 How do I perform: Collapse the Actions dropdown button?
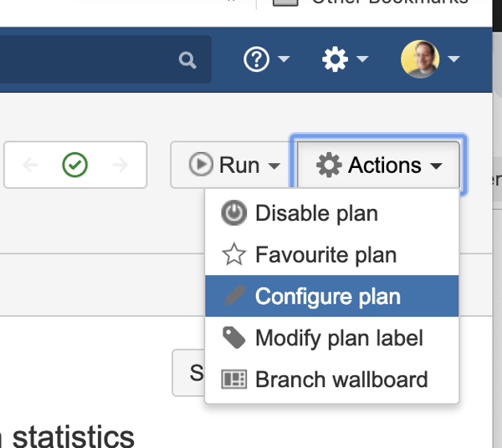click(378, 165)
